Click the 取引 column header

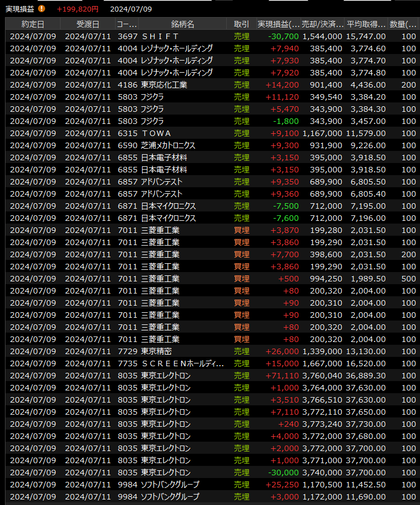241,24
